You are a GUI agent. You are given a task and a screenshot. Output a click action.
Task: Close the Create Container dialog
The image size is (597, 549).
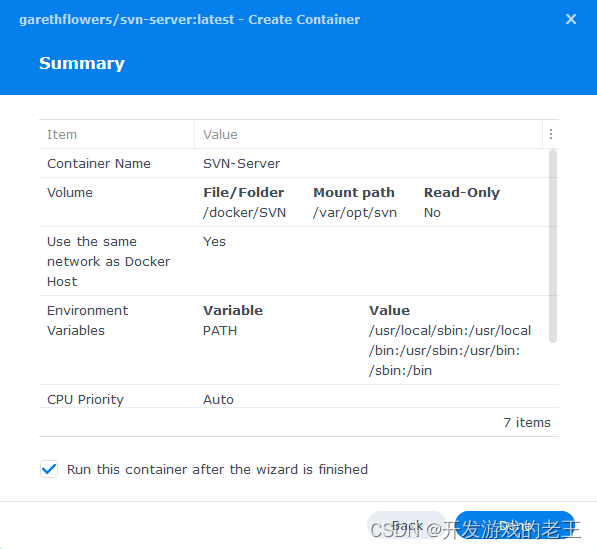[571, 19]
